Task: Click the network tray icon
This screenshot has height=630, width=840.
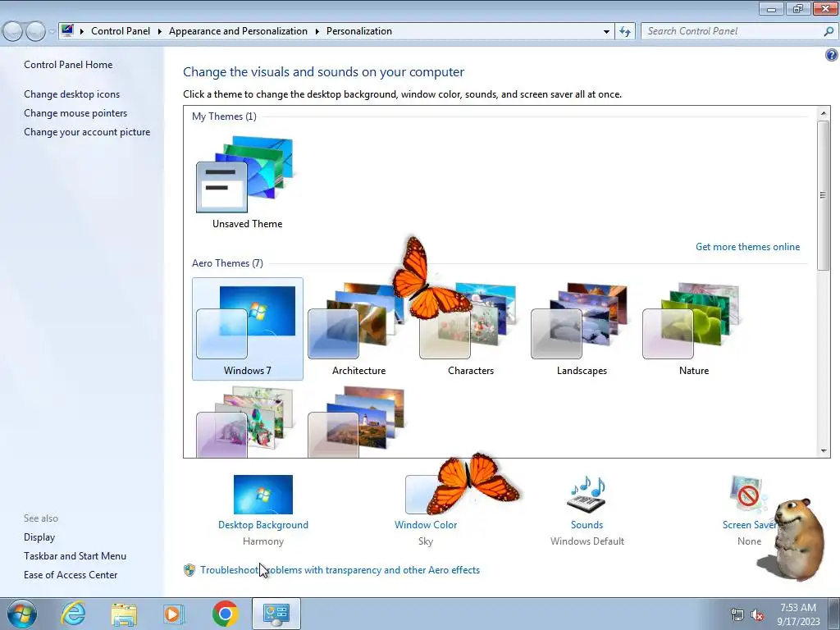Action: [x=737, y=615]
